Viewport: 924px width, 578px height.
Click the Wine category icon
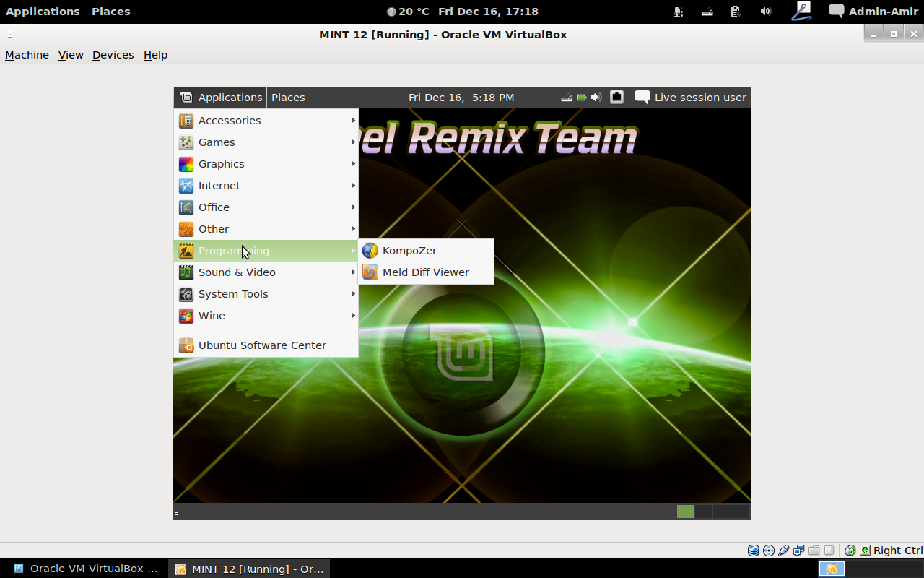pos(186,316)
